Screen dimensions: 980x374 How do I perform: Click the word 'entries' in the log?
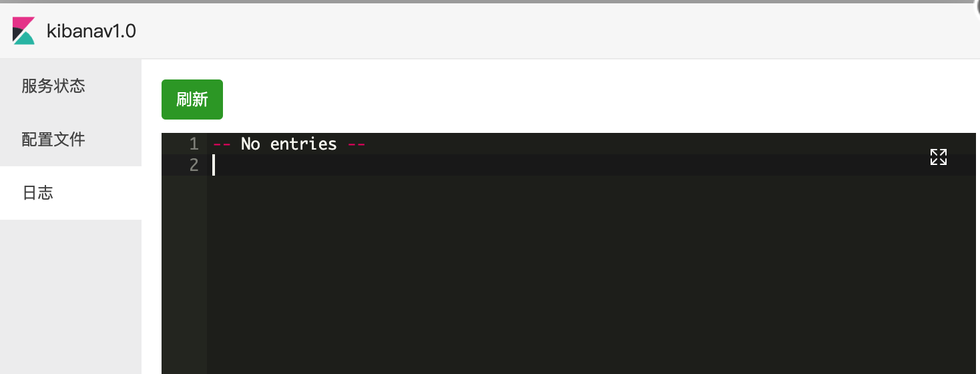click(304, 144)
